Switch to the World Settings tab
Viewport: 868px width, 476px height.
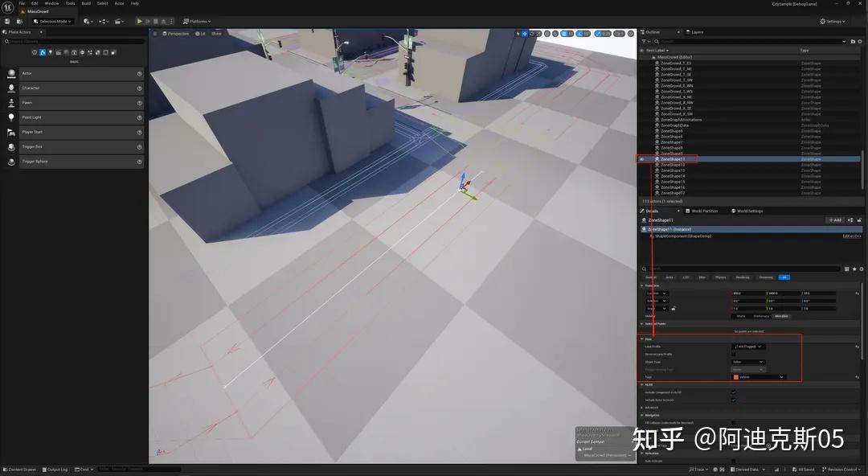748,211
